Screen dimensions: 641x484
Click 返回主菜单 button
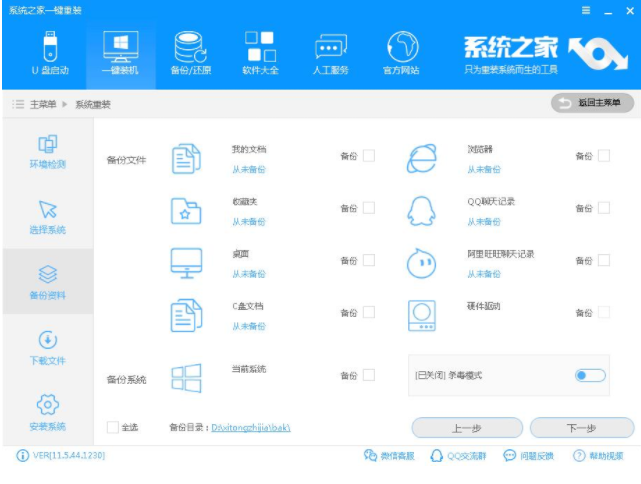click(592, 103)
